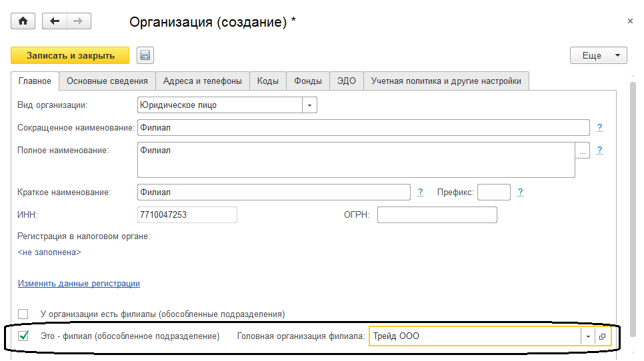Screen dimensions: 644x361
Task: Click the Изменить данные регистрации link
Action: click(x=79, y=283)
